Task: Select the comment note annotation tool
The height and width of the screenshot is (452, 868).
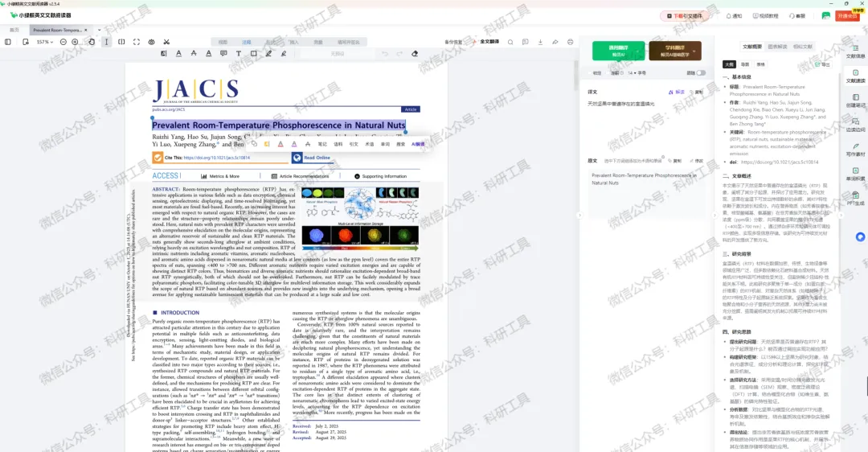Action: (223, 54)
